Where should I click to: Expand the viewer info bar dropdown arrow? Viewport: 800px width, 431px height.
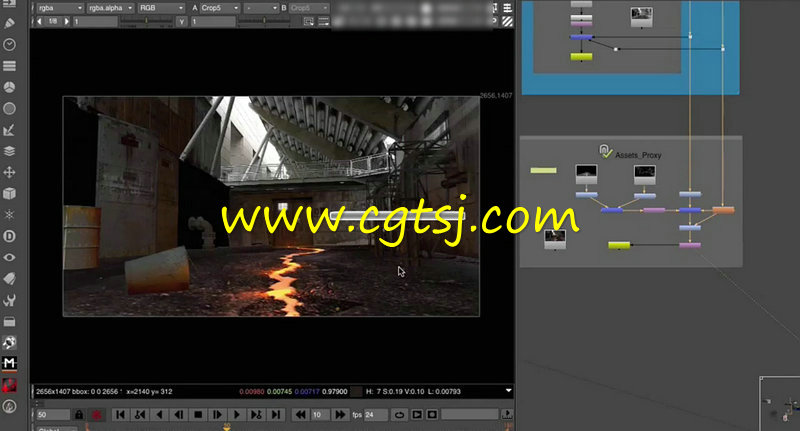tap(508, 391)
